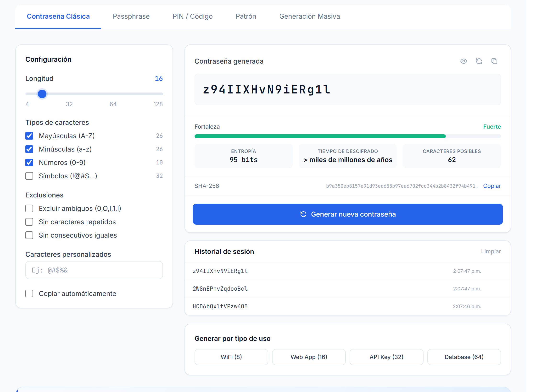This screenshot has height=392, width=536.
Task: Turn on Copiar automáticamente
Action: point(29,294)
